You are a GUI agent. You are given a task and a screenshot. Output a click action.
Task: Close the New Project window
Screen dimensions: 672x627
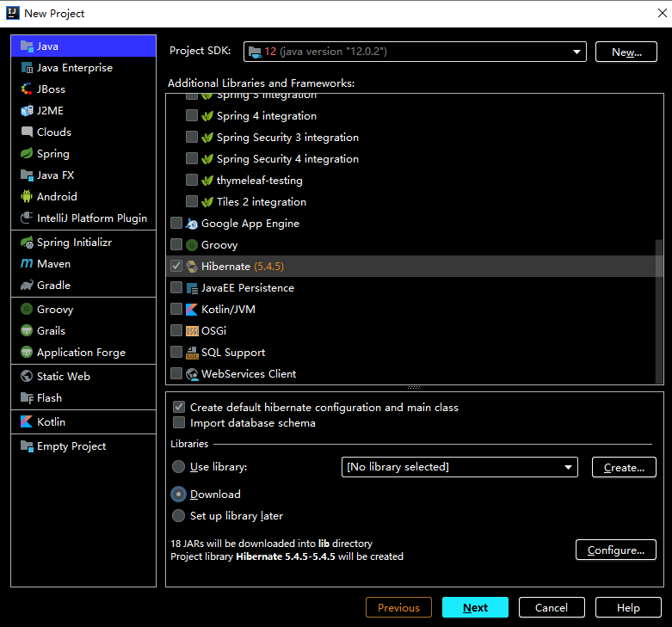coord(663,13)
